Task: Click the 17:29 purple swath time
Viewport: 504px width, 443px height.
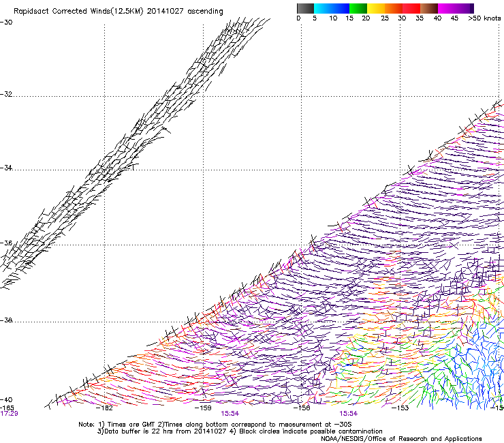Action: 9,414
